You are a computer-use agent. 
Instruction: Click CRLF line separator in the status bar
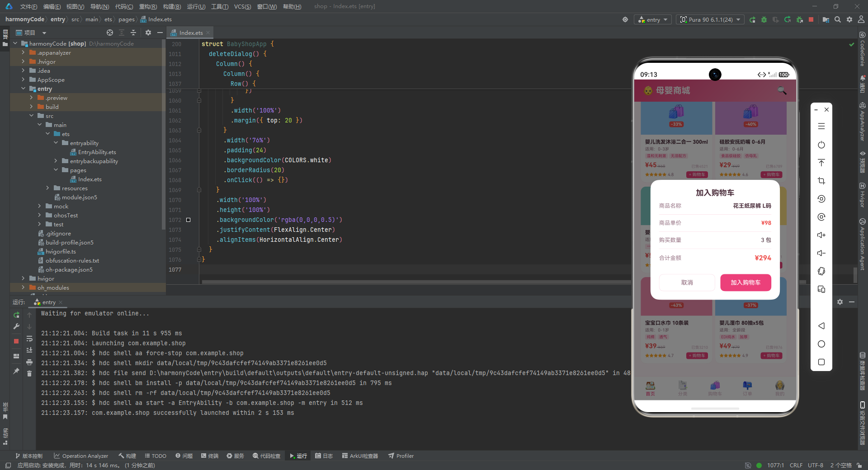click(x=796, y=465)
